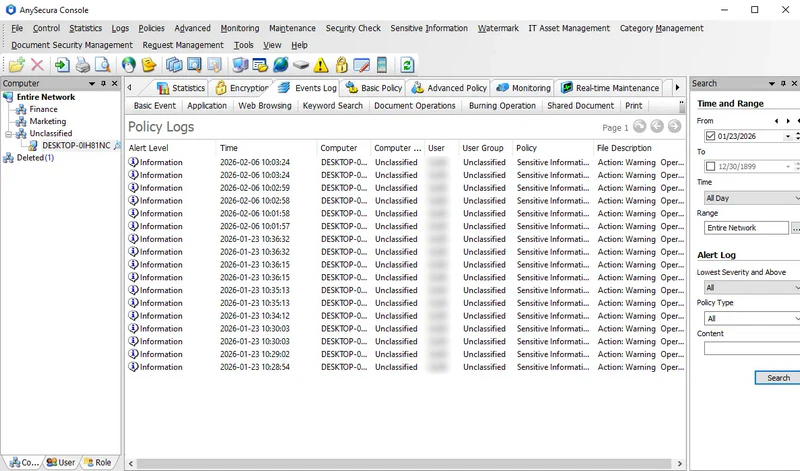Click the window with folder toolbar icon
Screen dimensions: 800x471
click(x=260, y=65)
